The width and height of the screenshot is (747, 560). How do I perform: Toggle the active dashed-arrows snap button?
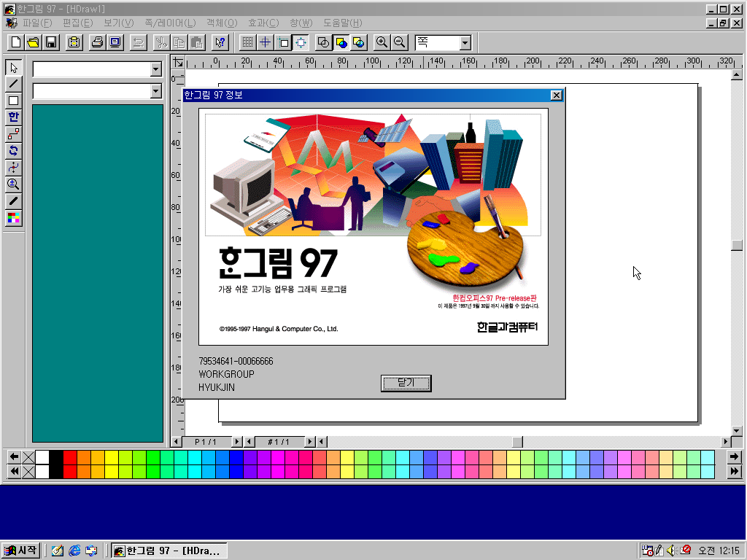(x=301, y=42)
